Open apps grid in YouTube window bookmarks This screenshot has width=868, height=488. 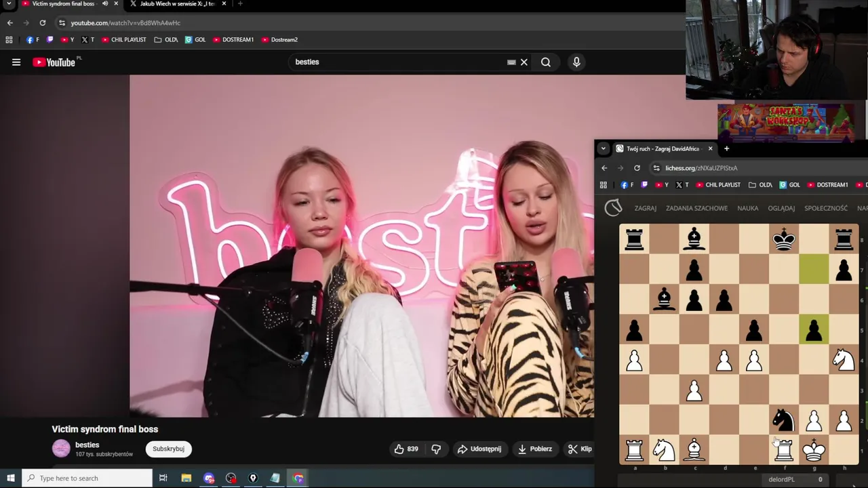(x=9, y=40)
